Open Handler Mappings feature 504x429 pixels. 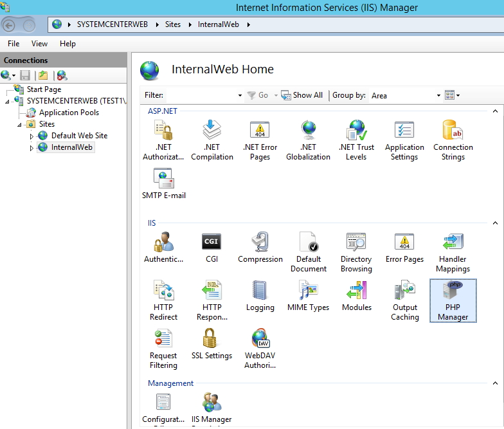tap(453, 252)
